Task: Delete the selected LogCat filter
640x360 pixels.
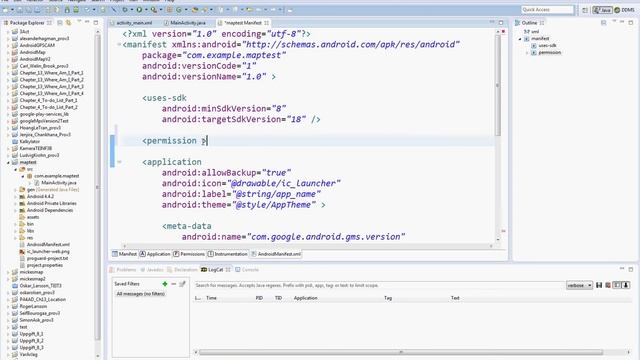Action: click(x=173, y=284)
